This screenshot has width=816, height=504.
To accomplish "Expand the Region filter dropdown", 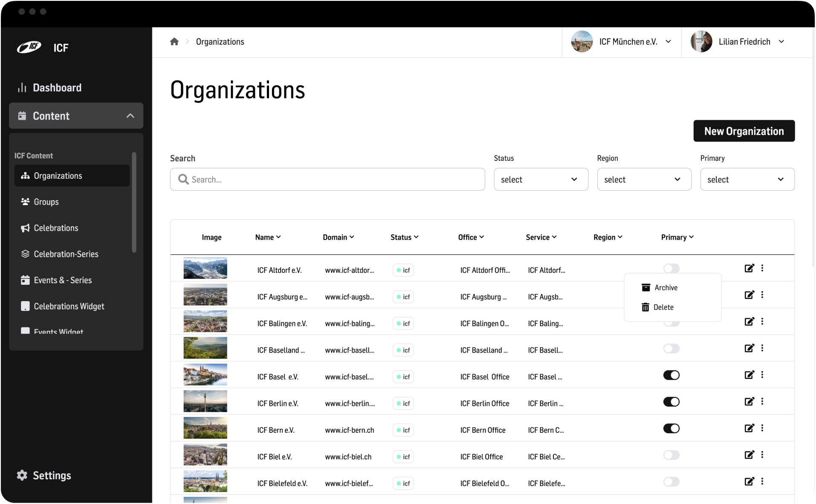I will pos(644,179).
